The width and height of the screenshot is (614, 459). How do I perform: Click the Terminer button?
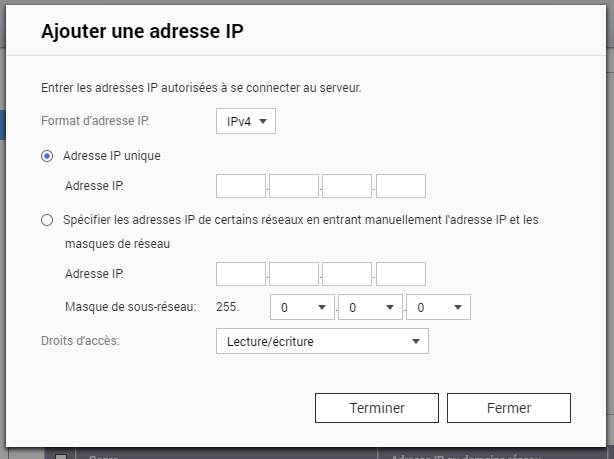click(377, 408)
